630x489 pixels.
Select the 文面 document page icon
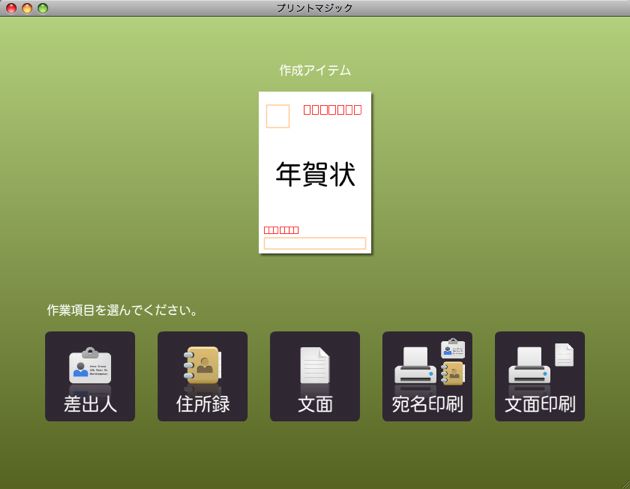(314, 367)
